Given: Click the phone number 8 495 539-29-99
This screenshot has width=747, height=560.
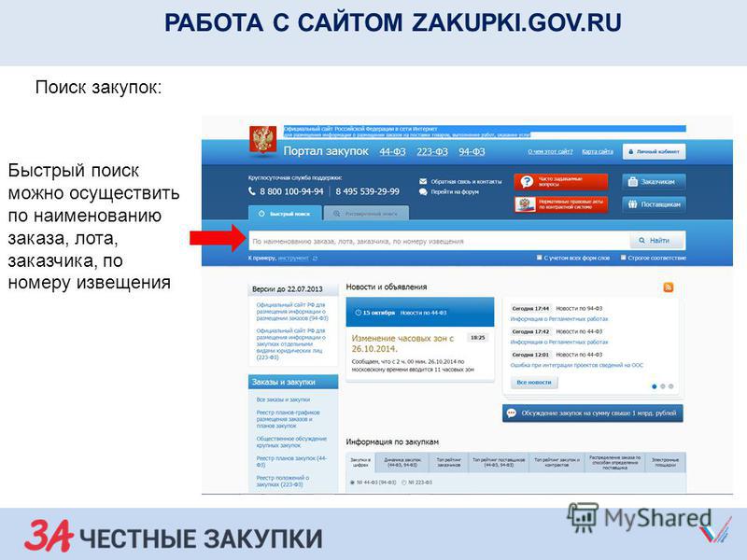Looking at the screenshot, I should click(x=367, y=191).
